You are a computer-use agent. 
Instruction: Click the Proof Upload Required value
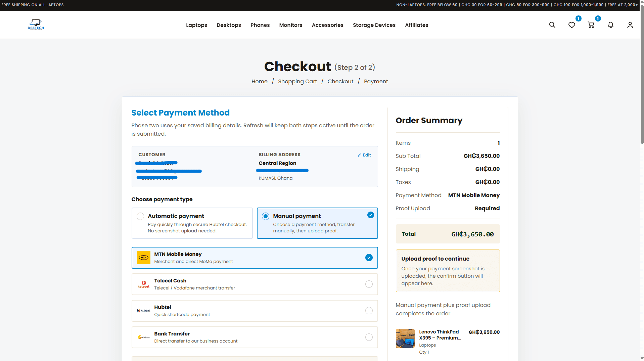(x=487, y=208)
